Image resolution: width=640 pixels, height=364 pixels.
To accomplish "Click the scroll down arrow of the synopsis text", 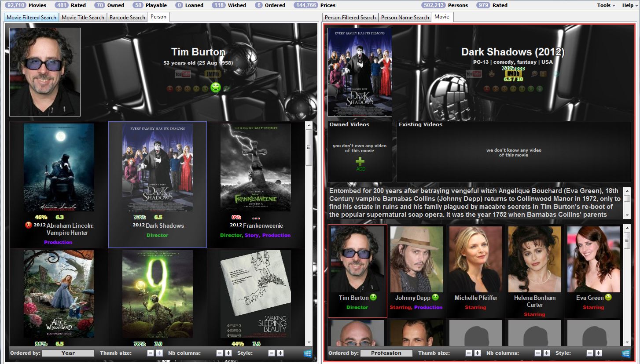I will [627, 215].
